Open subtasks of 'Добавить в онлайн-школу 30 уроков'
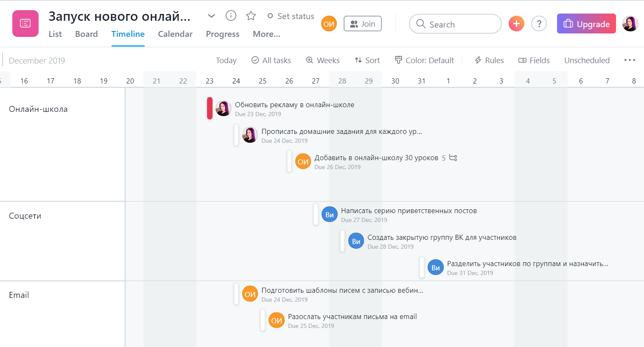Screen dimensions: 644x347 tap(453, 157)
